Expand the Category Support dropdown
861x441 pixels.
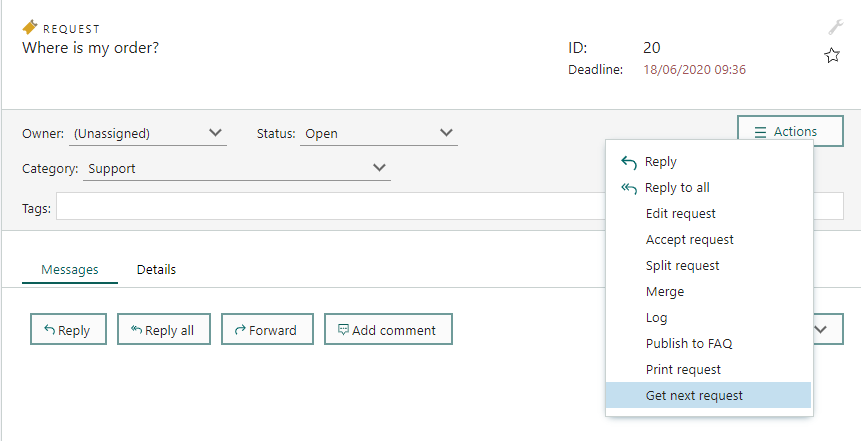tap(237, 169)
